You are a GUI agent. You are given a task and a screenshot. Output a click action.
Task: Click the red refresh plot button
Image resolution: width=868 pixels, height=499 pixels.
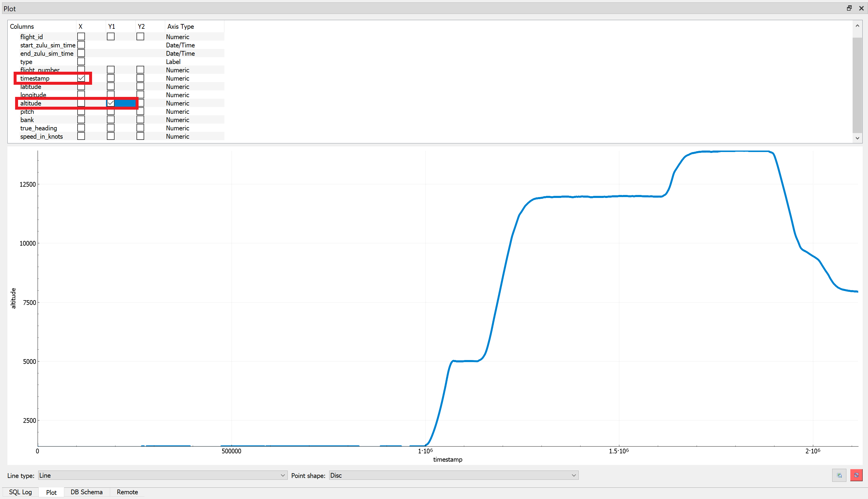[856, 475]
